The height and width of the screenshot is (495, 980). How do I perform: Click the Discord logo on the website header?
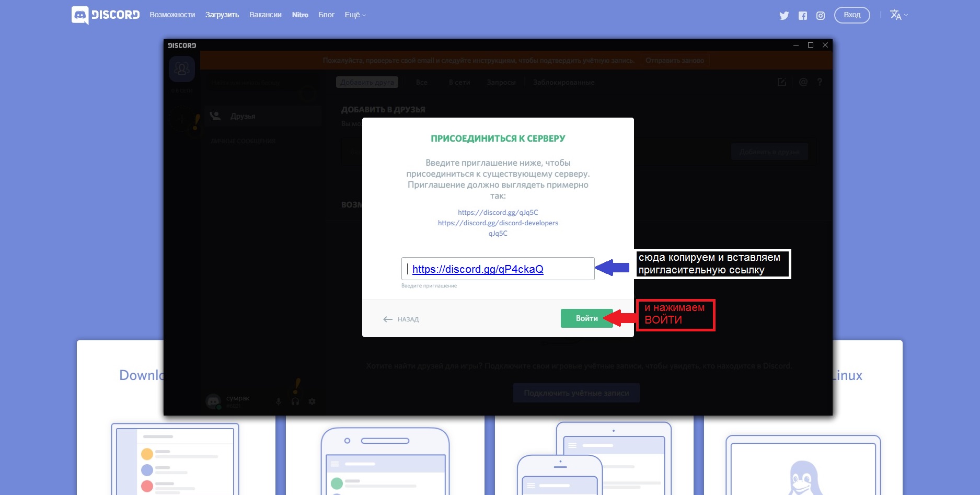click(106, 15)
